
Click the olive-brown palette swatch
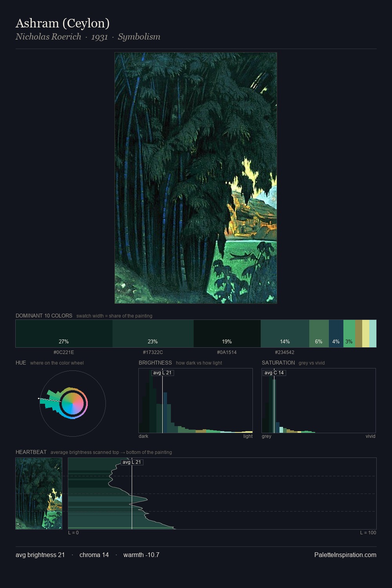coord(359,334)
